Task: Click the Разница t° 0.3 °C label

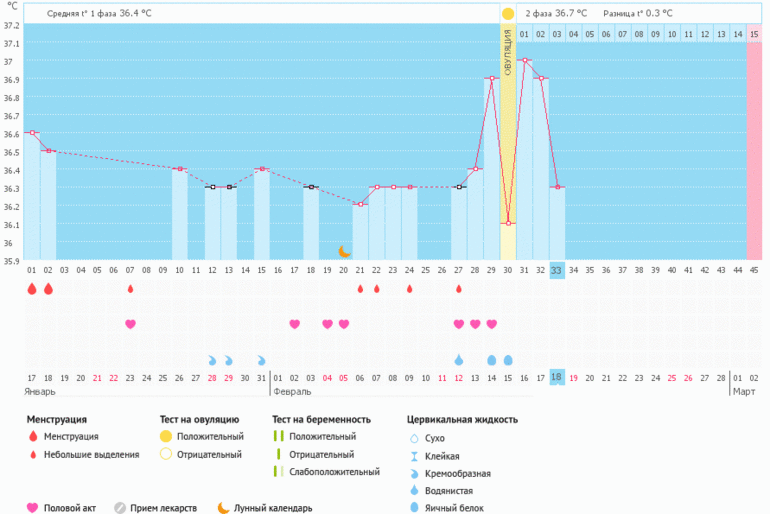Action: coord(637,14)
